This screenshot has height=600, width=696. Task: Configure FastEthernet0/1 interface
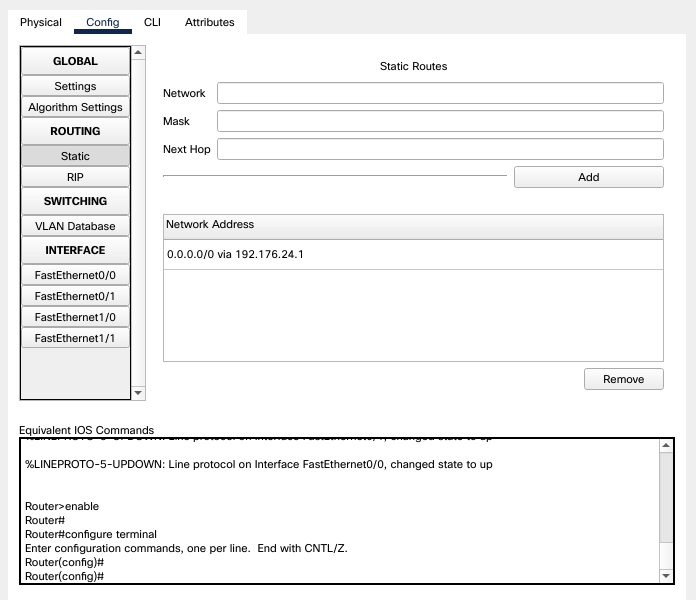click(x=75, y=296)
